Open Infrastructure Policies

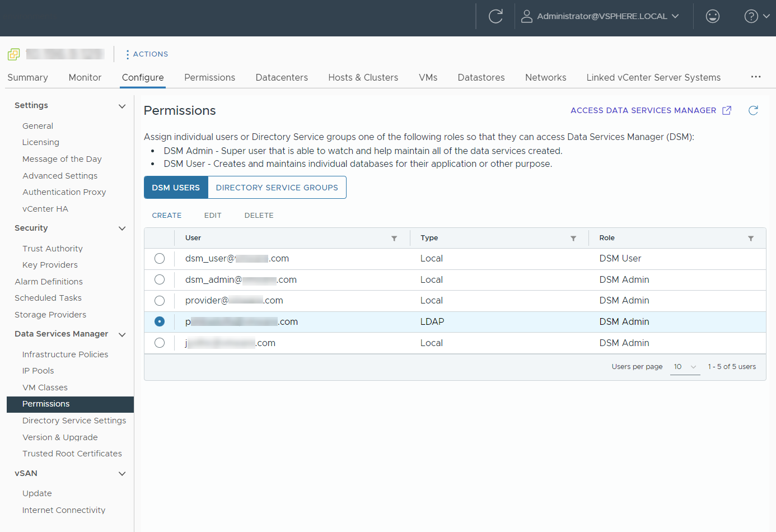pyautogui.click(x=65, y=354)
